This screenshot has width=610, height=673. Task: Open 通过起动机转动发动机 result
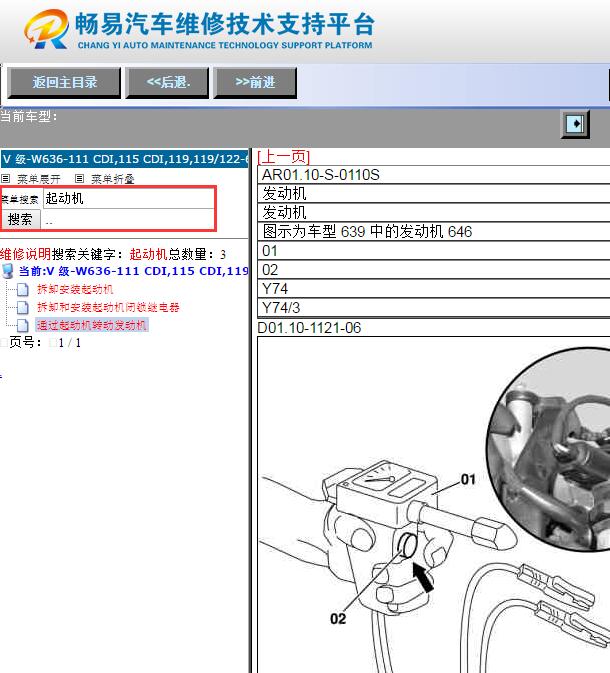pyautogui.click(x=92, y=325)
